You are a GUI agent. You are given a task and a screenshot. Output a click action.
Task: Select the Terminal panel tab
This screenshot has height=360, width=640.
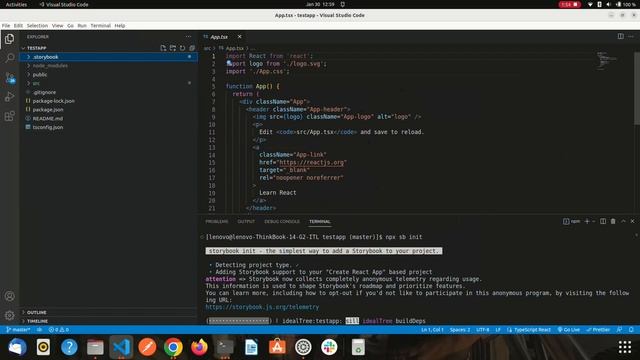click(x=320, y=222)
